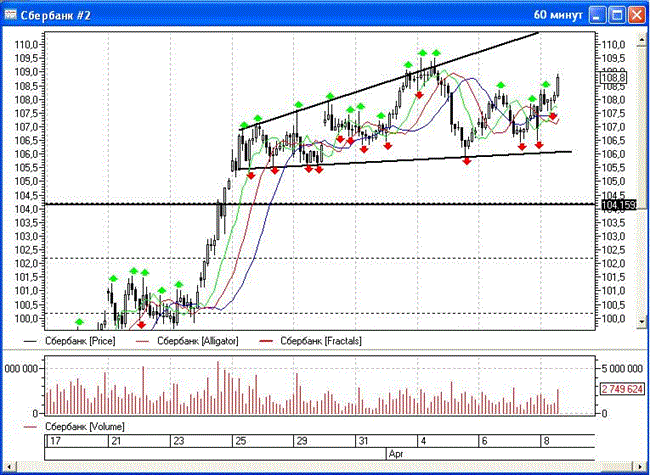Click date label 17 on the time axis

(55, 441)
